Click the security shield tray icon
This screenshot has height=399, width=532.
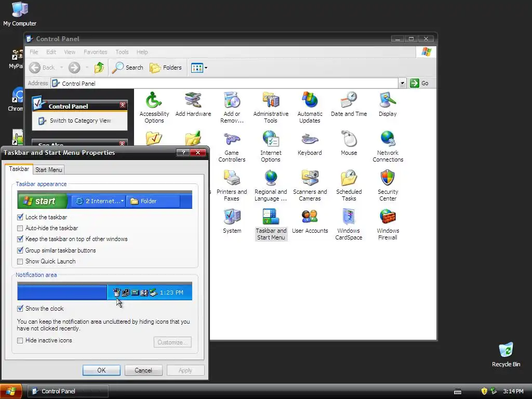pyautogui.click(x=484, y=391)
